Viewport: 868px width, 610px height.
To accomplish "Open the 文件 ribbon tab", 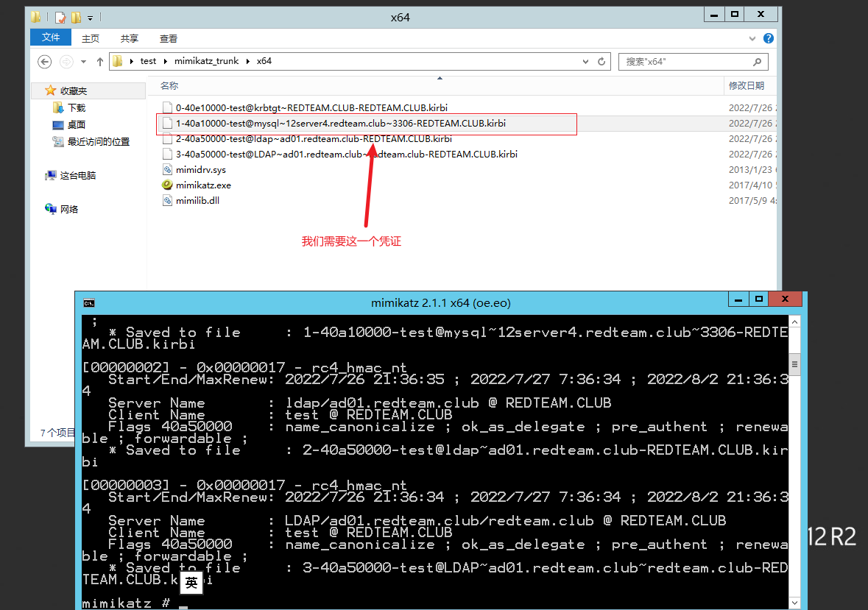I will (50, 37).
